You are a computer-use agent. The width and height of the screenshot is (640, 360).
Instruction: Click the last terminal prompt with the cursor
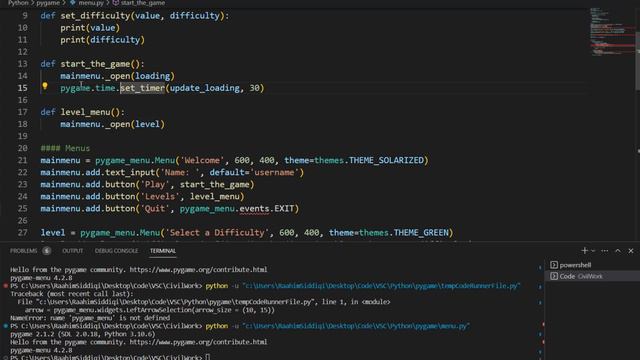[110, 357]
